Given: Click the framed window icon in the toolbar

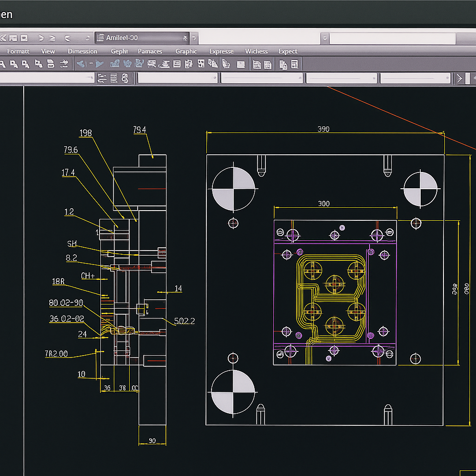Looking at the screenshot, I should (x=177, y=64).
